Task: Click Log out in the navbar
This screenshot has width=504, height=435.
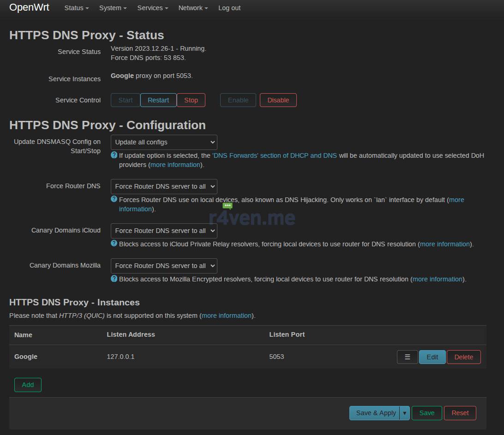Action: coord(229,8)
